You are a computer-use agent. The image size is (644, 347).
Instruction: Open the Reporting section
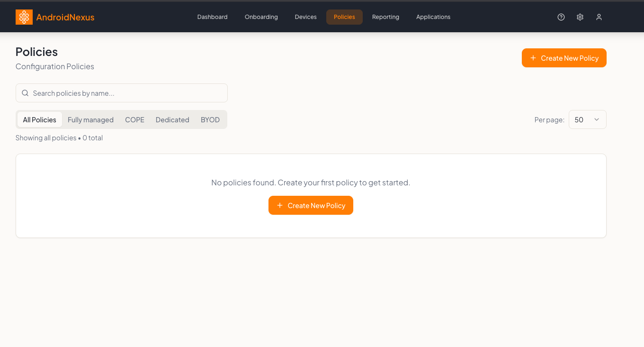[385, 17]
